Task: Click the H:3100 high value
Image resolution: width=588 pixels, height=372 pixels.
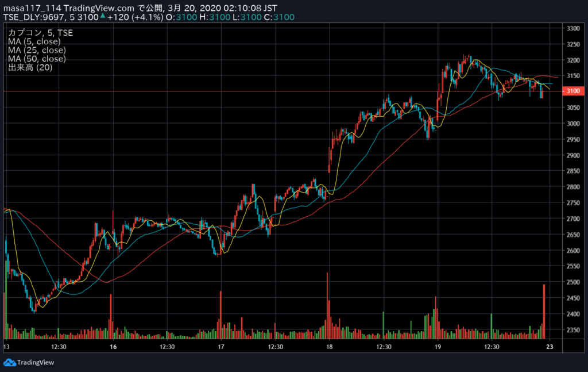Action: [215, 17]
